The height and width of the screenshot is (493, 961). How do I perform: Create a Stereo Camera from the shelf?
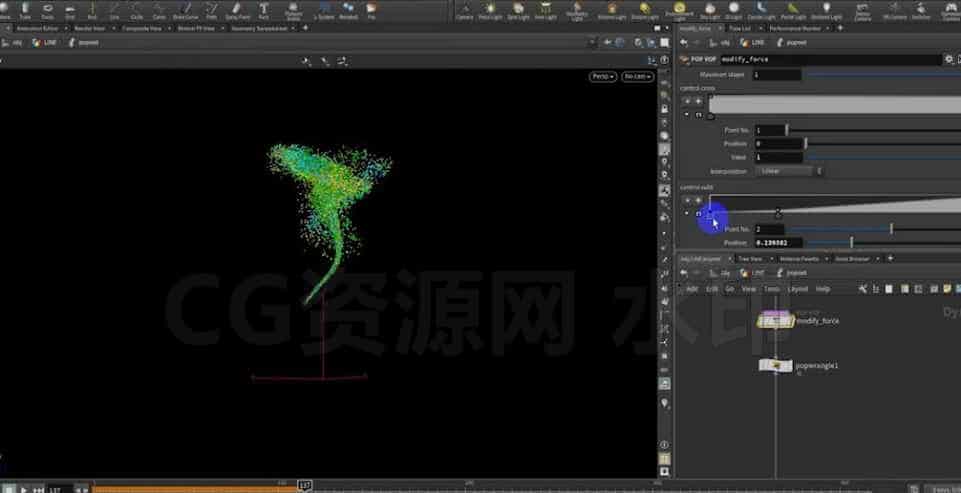click(862, 11)
